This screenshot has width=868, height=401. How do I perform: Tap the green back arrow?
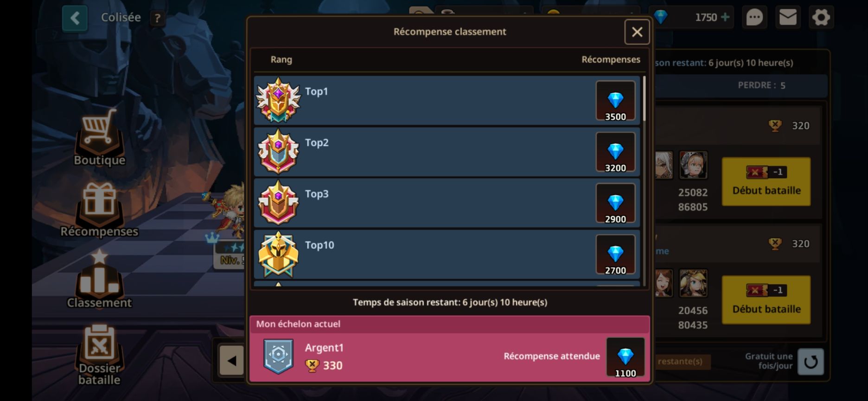75,18
